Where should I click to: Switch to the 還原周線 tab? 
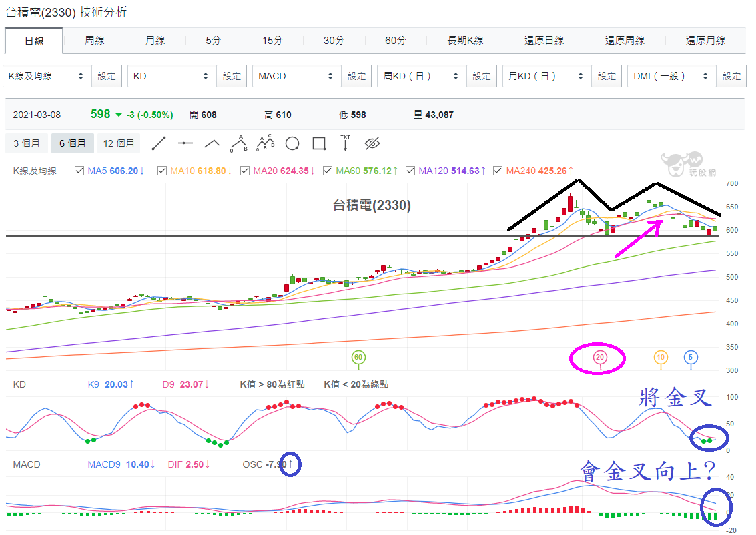pyautogui.click(x=625, y=41)
